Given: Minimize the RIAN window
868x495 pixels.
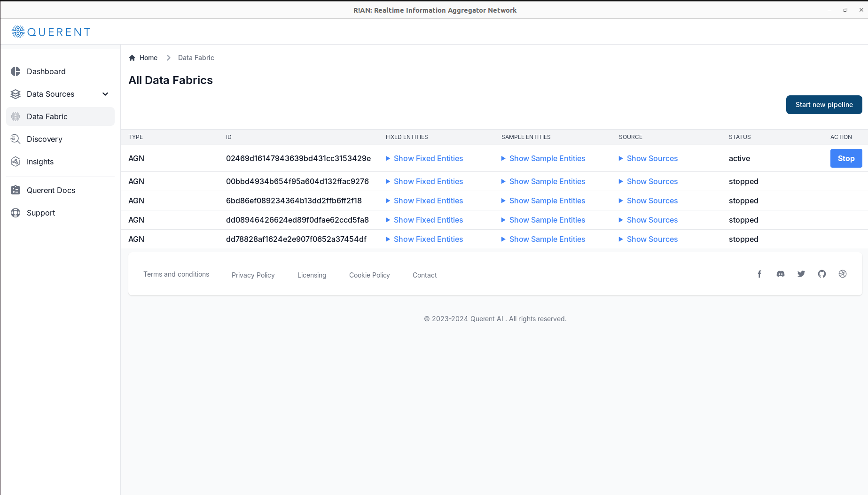Looking at the screenshot, I should [829, 10].
